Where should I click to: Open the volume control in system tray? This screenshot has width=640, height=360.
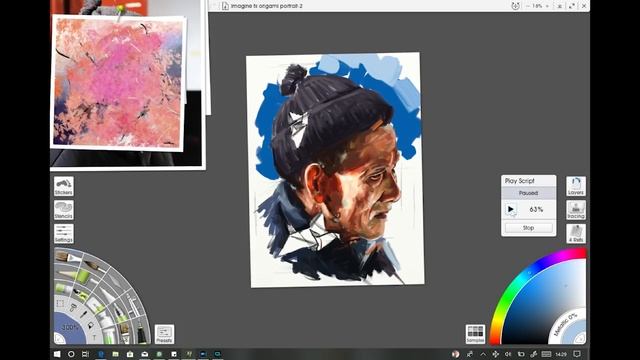point(508,354)
